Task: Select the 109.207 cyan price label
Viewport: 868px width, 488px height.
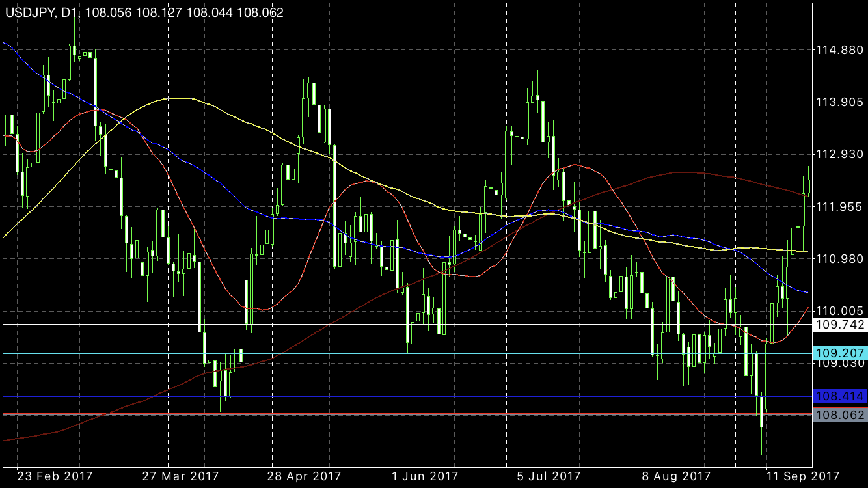Action: (840, 353)
